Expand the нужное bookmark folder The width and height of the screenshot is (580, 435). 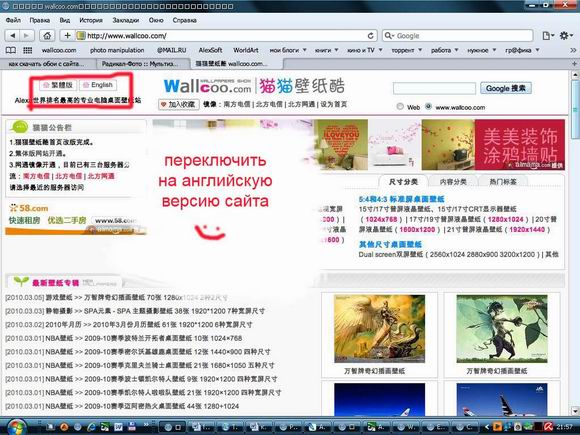(x=481, y=50)
